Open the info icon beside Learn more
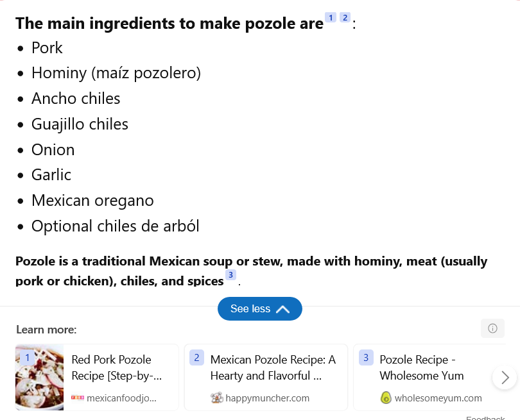 point(492,328)
